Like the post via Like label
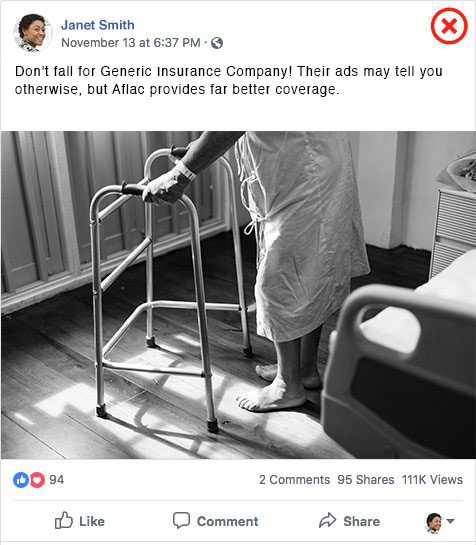 point(92,521)
